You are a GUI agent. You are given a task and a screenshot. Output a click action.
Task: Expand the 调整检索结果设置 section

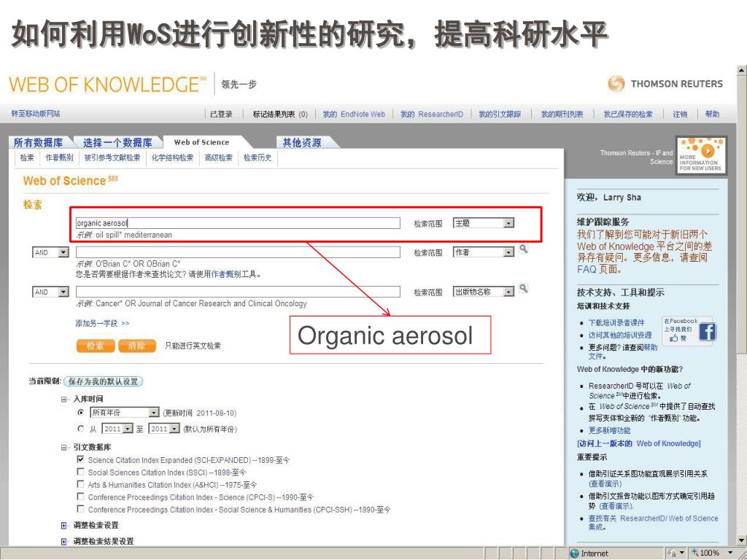64,542
